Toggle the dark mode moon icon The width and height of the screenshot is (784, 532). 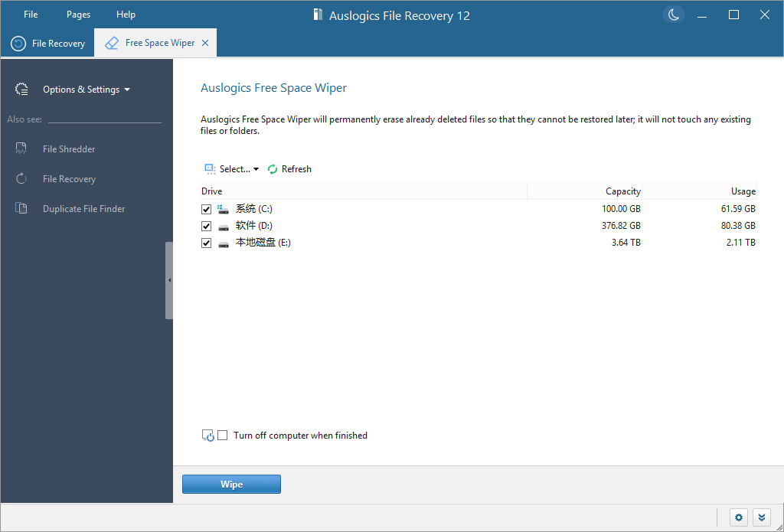673,14
